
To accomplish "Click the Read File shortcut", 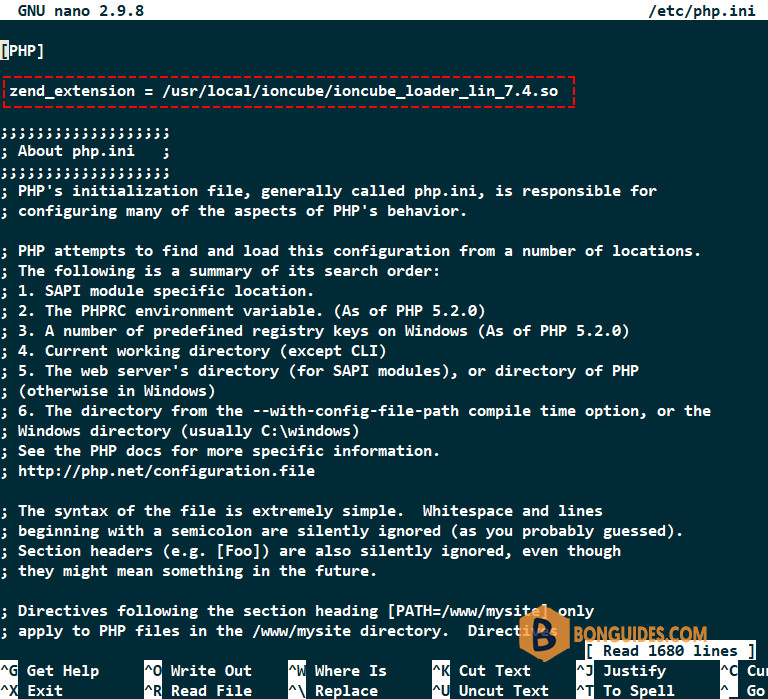I will (x=198, y=690).
